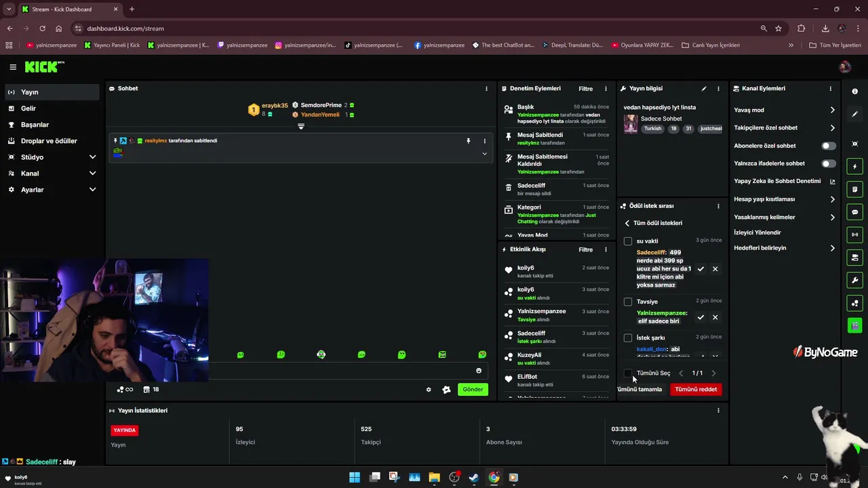The image size is (868, 488).
Task: Open the shop icon showing 18
Action: (151, 390)
